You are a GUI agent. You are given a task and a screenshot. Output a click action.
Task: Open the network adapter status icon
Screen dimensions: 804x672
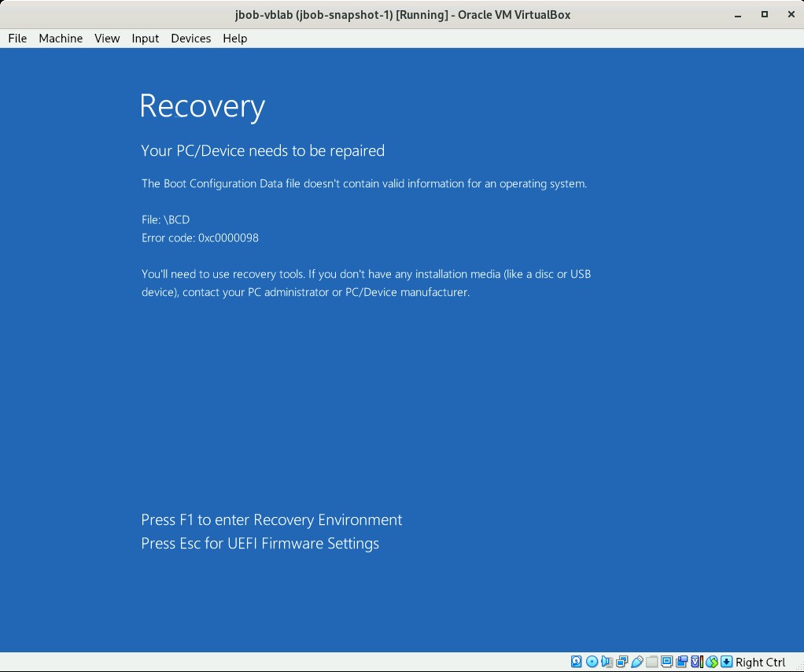pos(621,662)
